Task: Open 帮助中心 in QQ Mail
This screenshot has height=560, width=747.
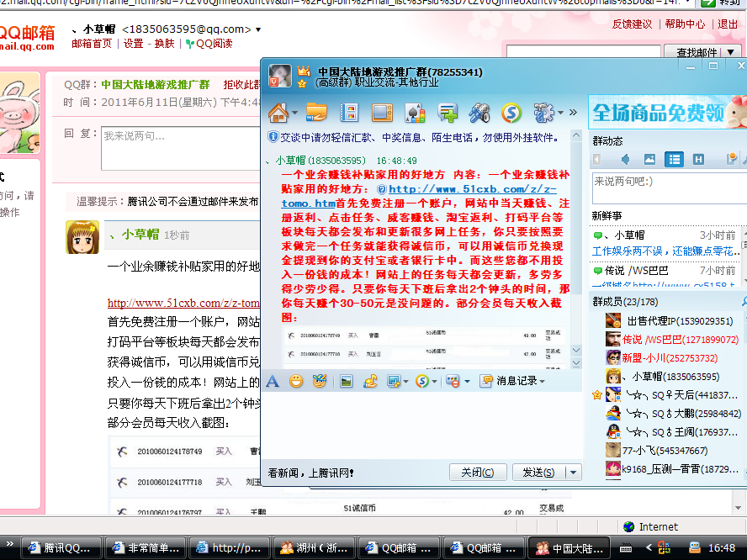Action: [685, 24]
